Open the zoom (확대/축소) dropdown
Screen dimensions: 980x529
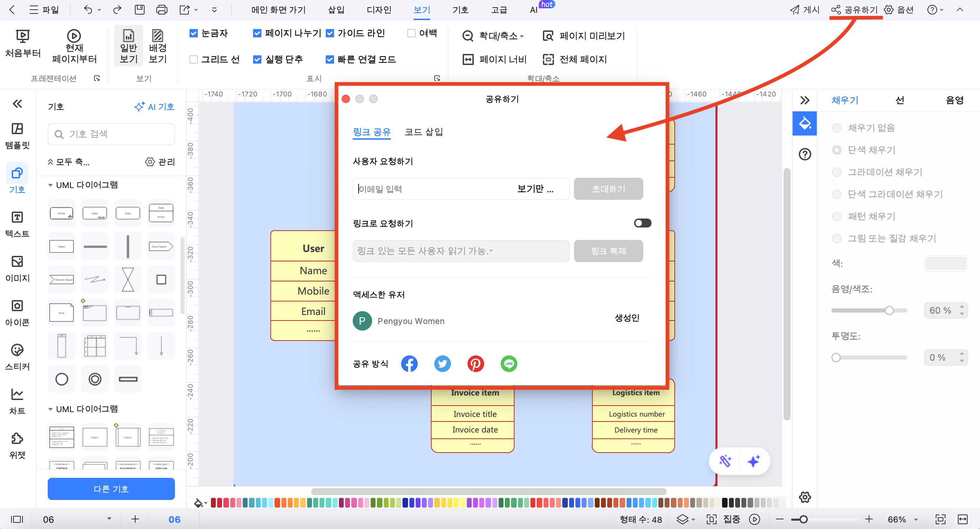coord(493,36)
